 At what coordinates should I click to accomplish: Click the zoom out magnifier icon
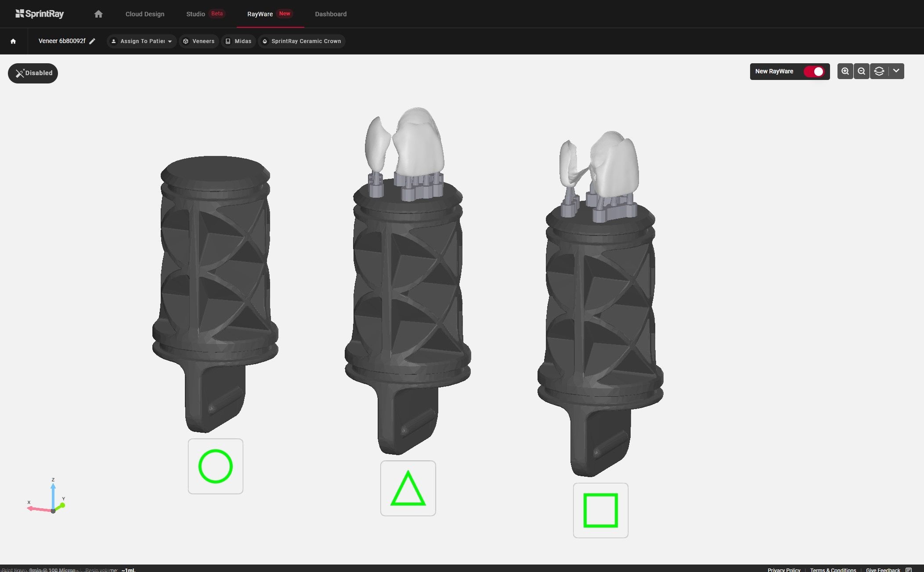862,71
